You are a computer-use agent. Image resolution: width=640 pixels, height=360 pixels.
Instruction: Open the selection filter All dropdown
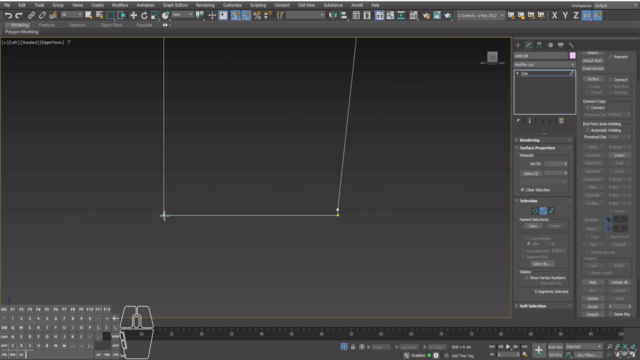pyautogui.click(x=71, y=15)
